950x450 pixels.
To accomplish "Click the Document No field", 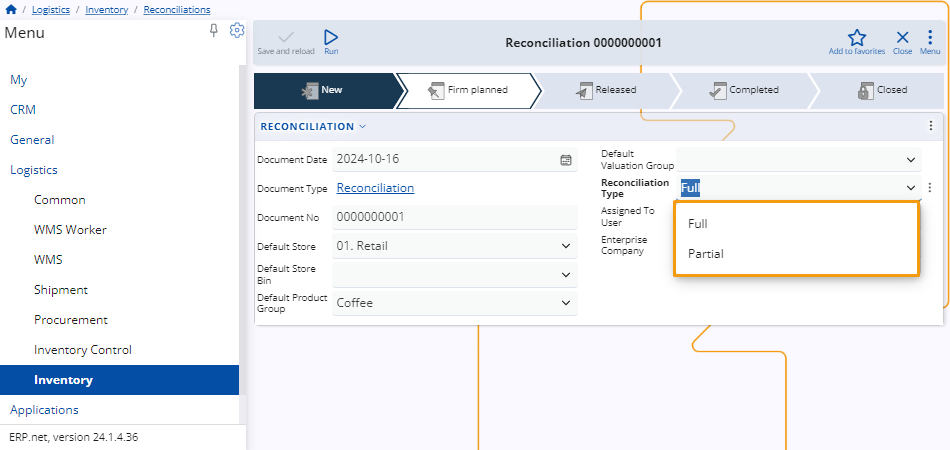I will pyautogui.click(x=454, y=217).
